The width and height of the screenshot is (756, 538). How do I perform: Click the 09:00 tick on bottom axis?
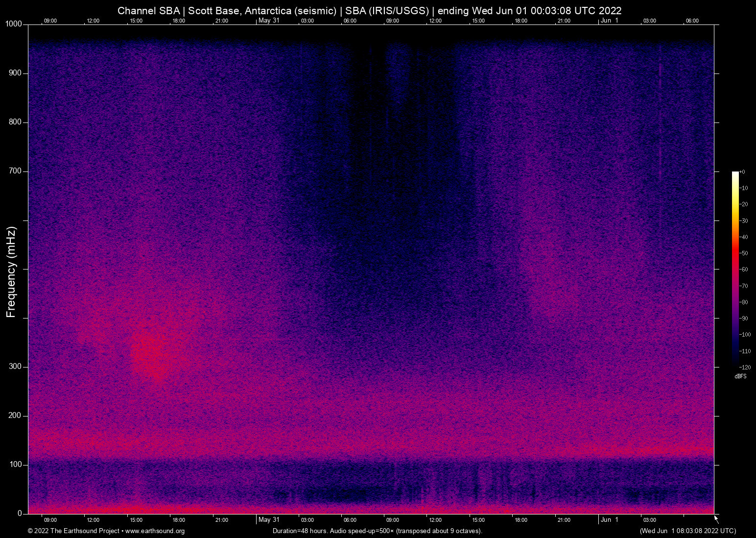50,520
